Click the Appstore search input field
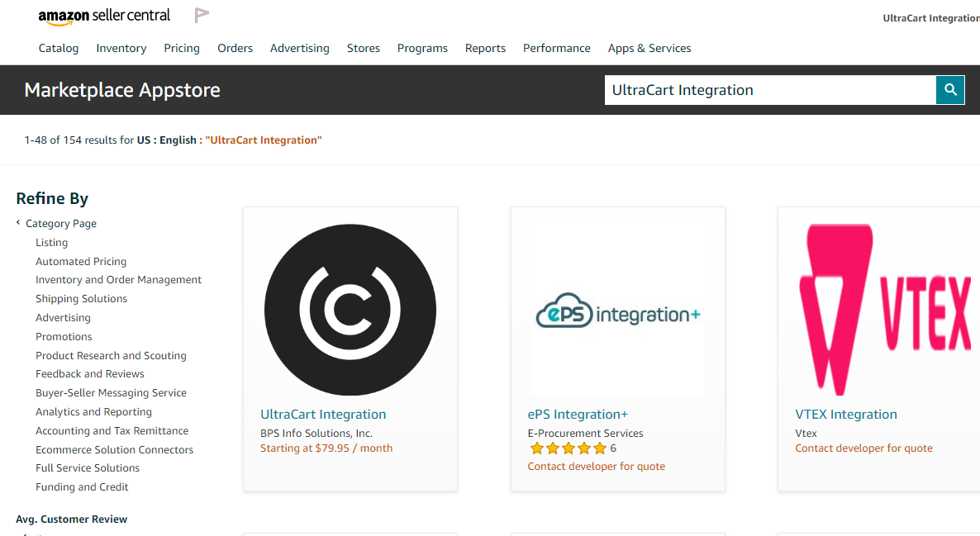 coord(770,90)
